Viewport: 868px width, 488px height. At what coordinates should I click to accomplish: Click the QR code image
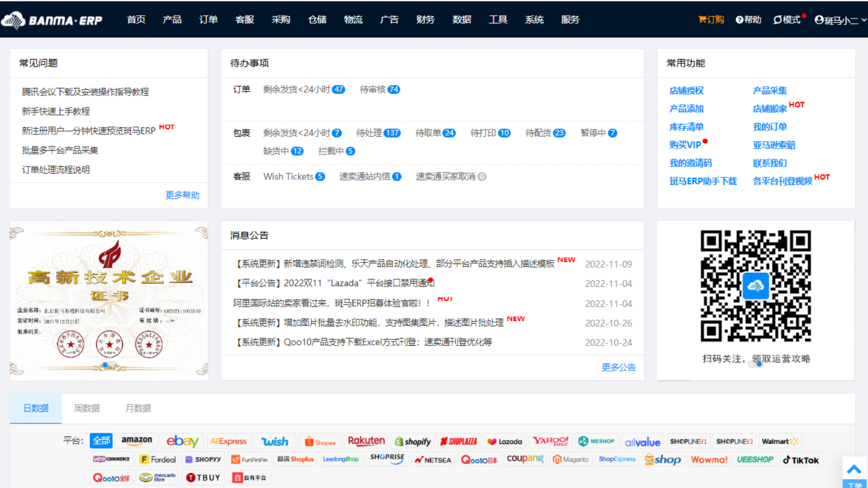(756, 286)
